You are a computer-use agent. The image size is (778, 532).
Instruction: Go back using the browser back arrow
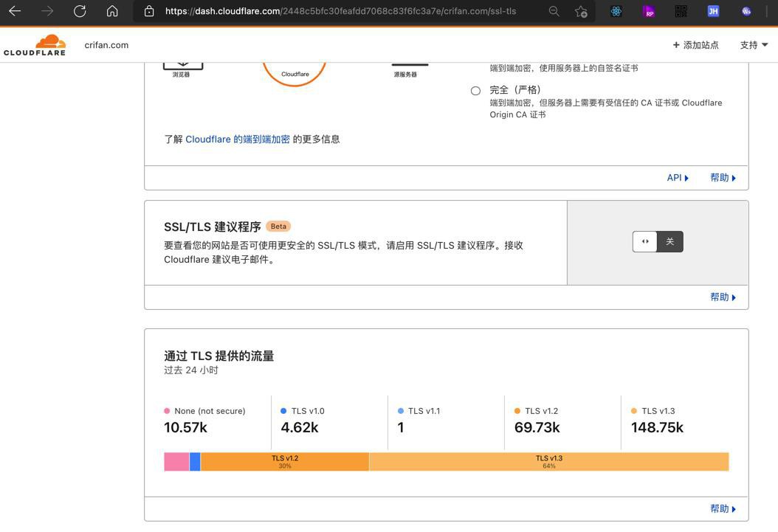pyautogui.click(x=15, y=11)
